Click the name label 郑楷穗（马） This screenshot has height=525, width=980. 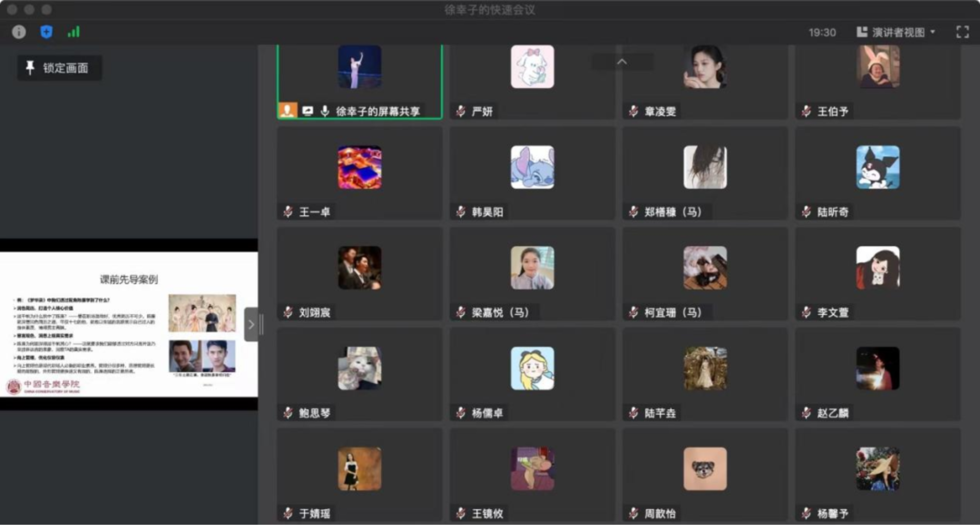[x=673, y=212]
